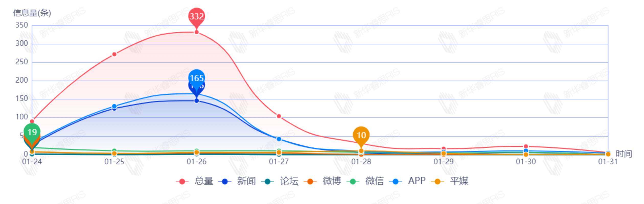Select the red 总量 data point on 01-27
Viewport: 644px width, 204px height.
[x=279, y=116]
